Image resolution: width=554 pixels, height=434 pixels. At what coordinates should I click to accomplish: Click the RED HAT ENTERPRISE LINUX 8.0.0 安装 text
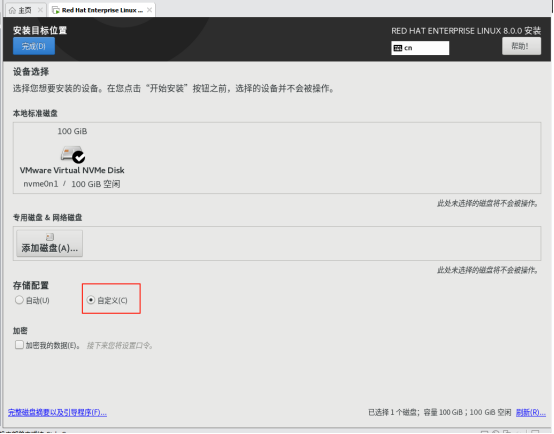coord(466,31)
